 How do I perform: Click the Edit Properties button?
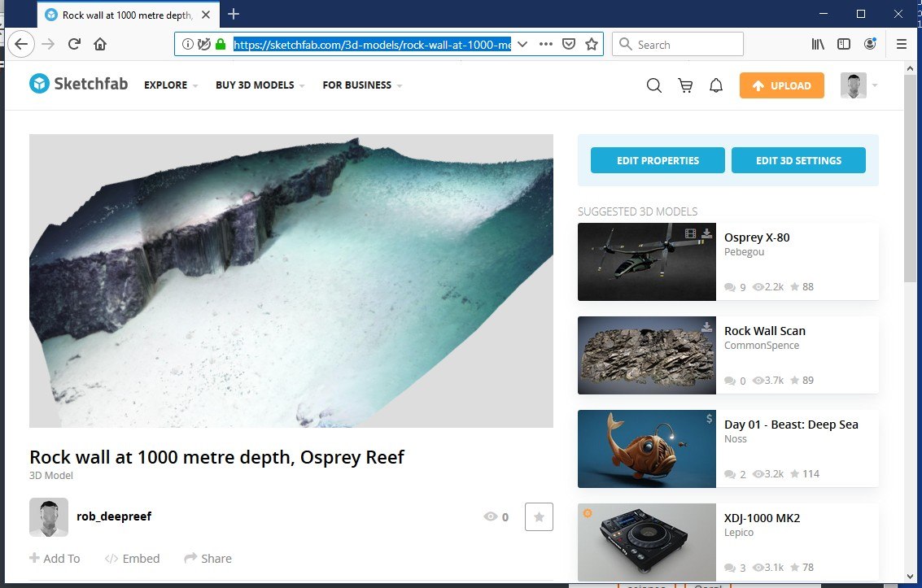[x=658, y=160]
